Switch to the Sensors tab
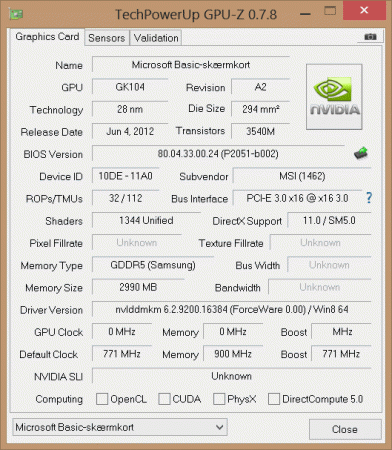392x450 pixels. click(107, 38)
